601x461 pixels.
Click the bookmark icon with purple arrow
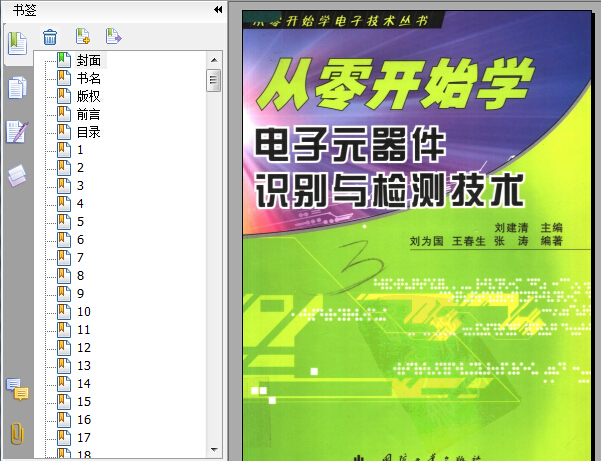113,38
